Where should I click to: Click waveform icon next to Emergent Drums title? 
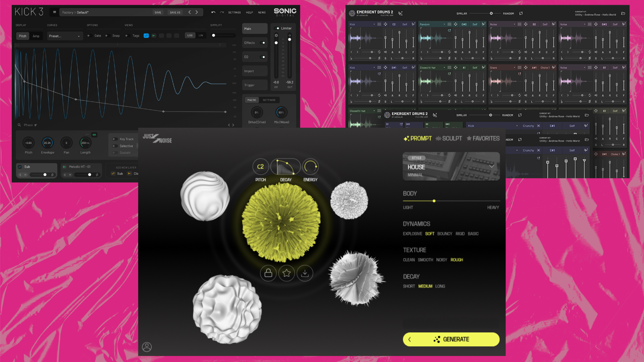pyautogui.click(x=400, y=13)
